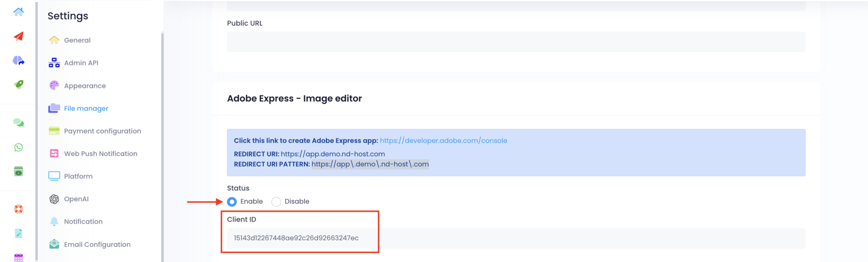Click the monitor icon beside Platform
The height and width of the screenshot is (262, 868).
[54, 176]
